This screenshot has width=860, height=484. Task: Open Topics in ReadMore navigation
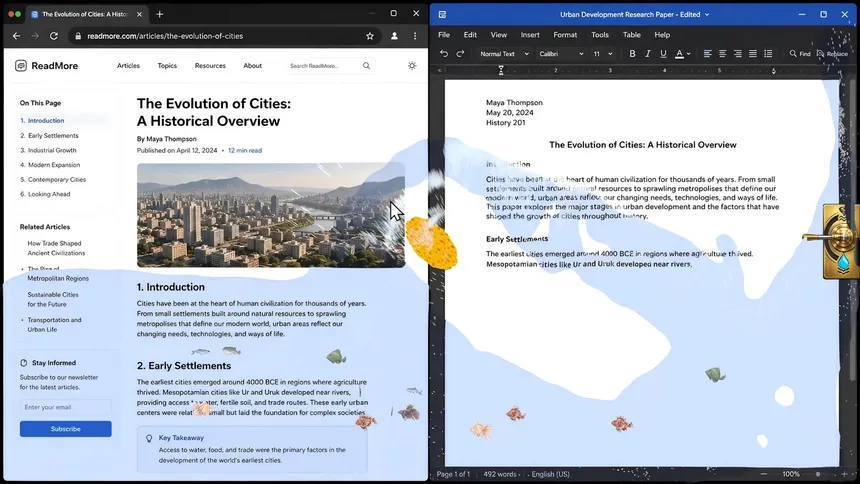[x=167, y=66]
